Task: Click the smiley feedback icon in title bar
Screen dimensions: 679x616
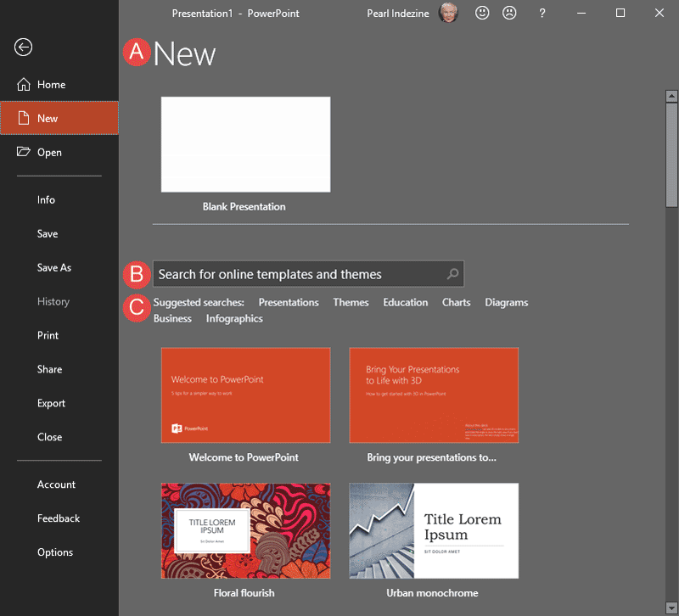Action: (x=482, y=13)
